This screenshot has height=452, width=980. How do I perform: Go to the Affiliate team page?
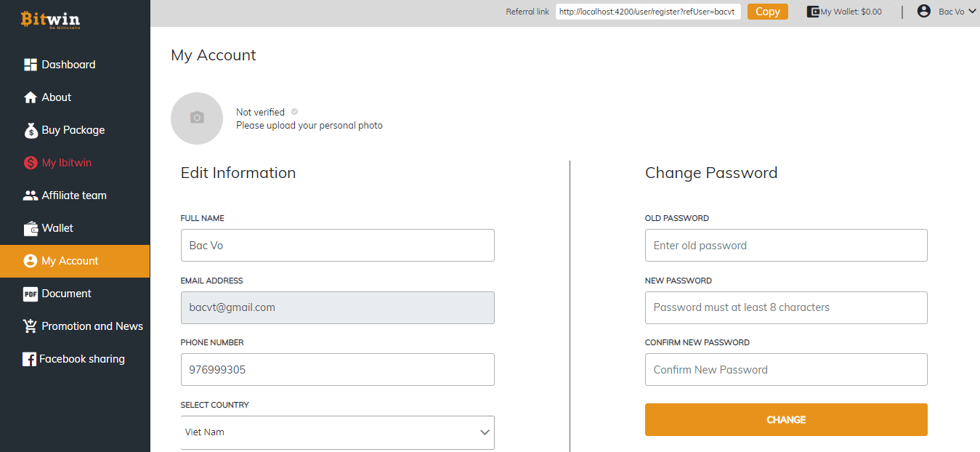pos(74,195)
